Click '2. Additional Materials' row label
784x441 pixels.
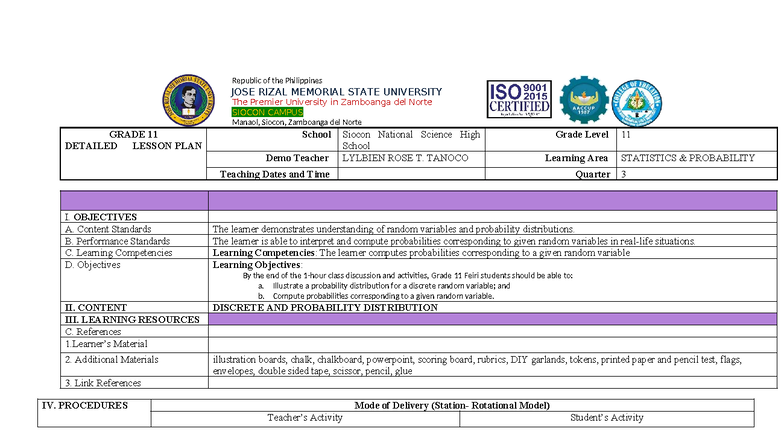111,360
